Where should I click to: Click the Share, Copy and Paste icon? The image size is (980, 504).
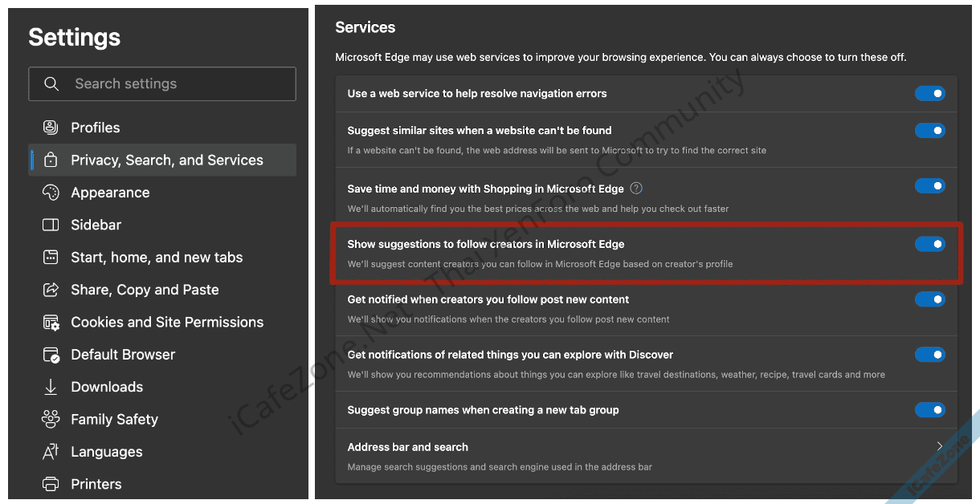pos(51,290)
